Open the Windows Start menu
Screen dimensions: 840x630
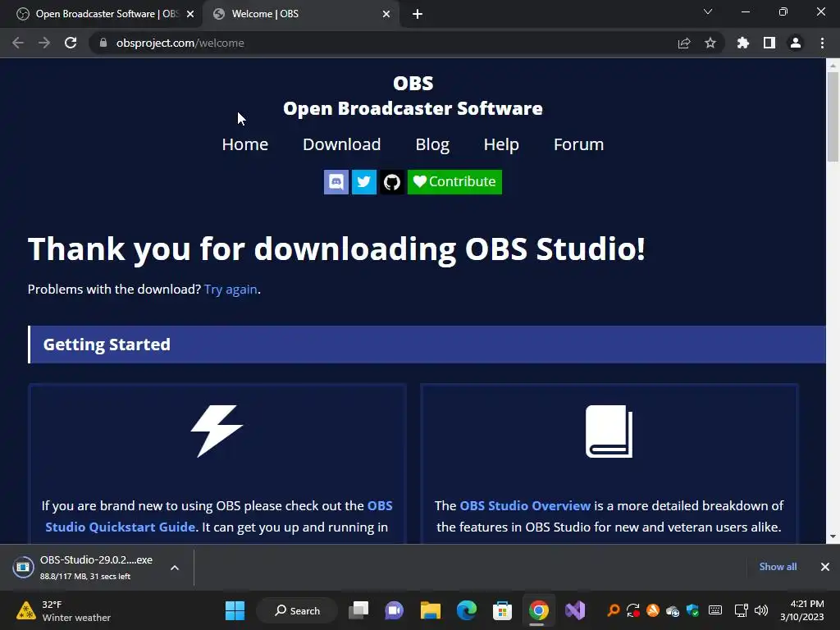[235, 610]
